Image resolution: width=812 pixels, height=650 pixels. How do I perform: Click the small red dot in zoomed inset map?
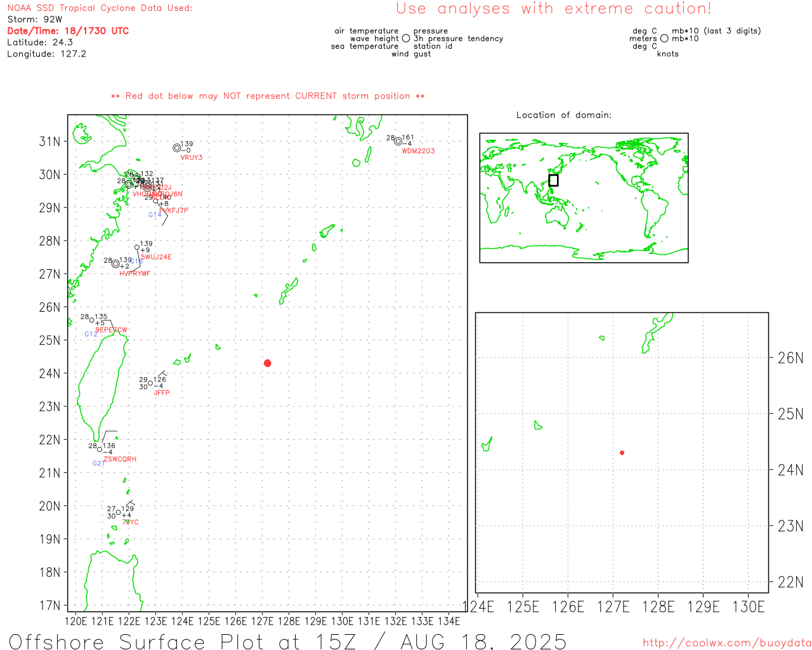click(622, 453)
